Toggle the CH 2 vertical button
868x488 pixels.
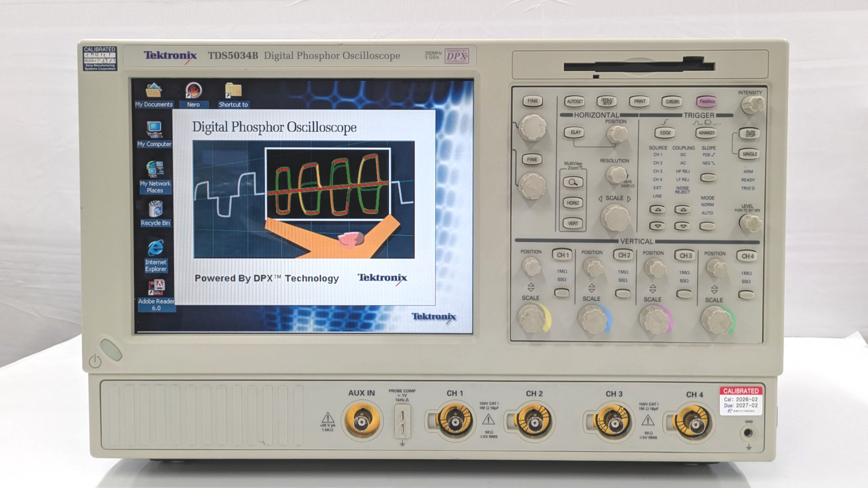(624, 255)
